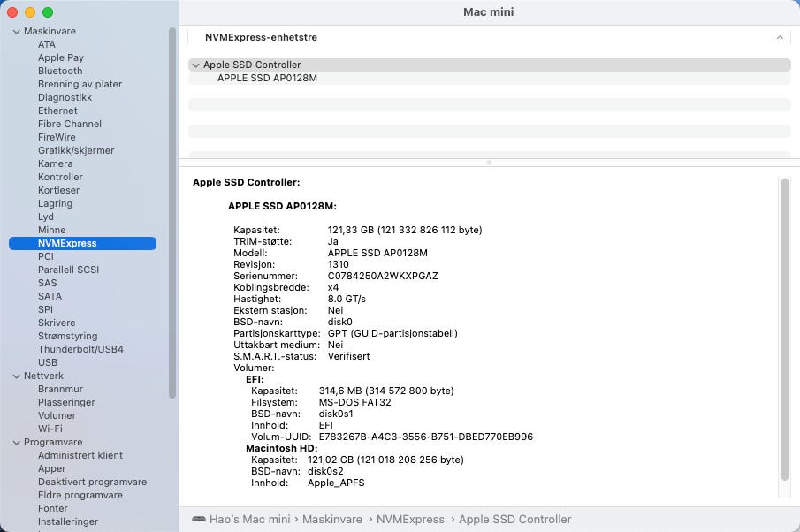Click the Hastighet value 8.0 GT/s
800x532 pixels.
347,299
